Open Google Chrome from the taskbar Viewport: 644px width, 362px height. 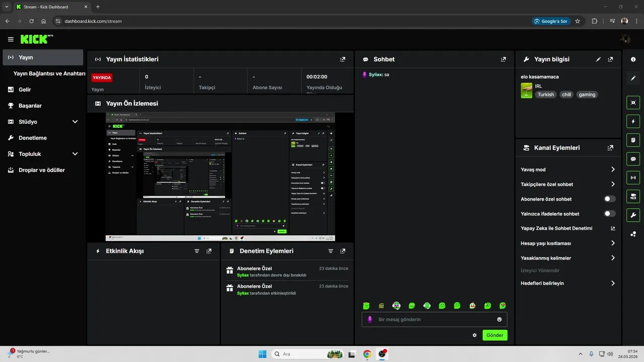367,354
